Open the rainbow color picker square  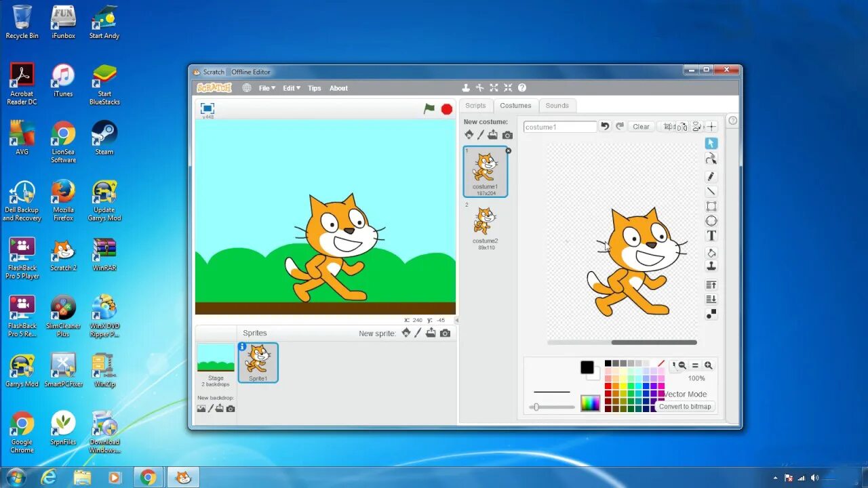590,403
